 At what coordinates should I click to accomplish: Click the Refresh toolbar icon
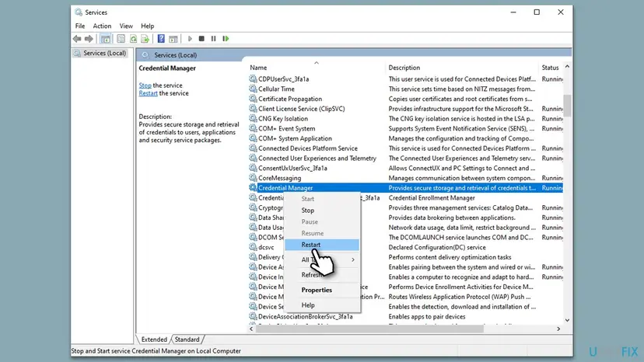pyautogui.click(x=133, y=39)
